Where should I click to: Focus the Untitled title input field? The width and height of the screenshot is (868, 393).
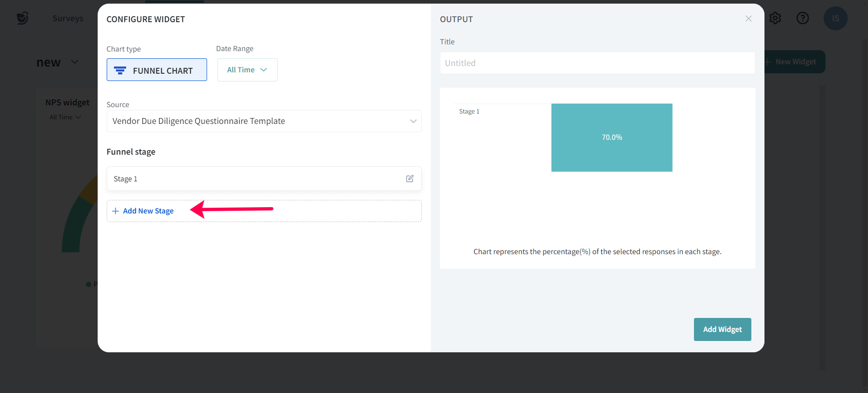(x=597, y=63)
